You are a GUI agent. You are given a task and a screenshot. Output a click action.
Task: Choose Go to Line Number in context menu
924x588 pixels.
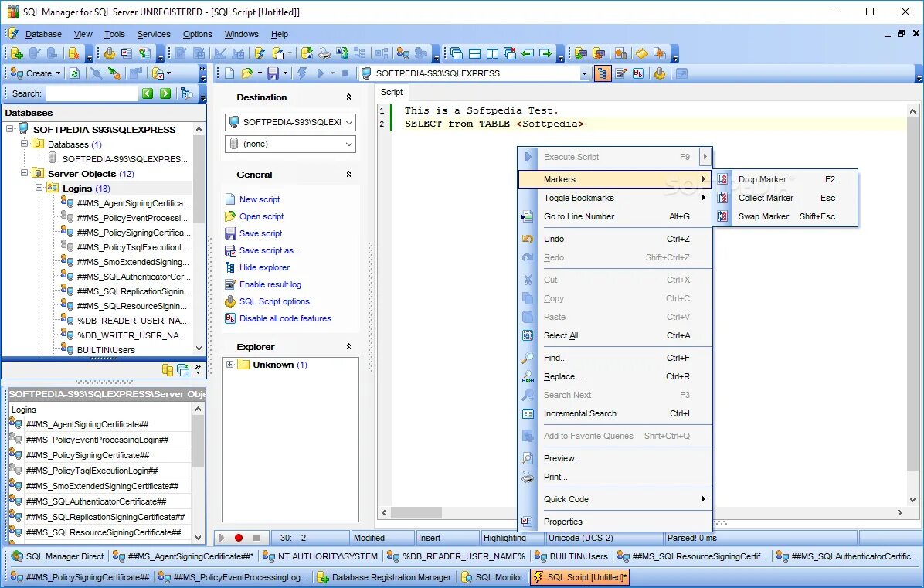[x=615, y=216]
